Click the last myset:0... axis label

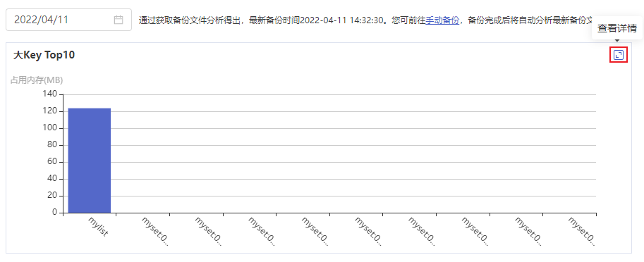coord(581,231)
